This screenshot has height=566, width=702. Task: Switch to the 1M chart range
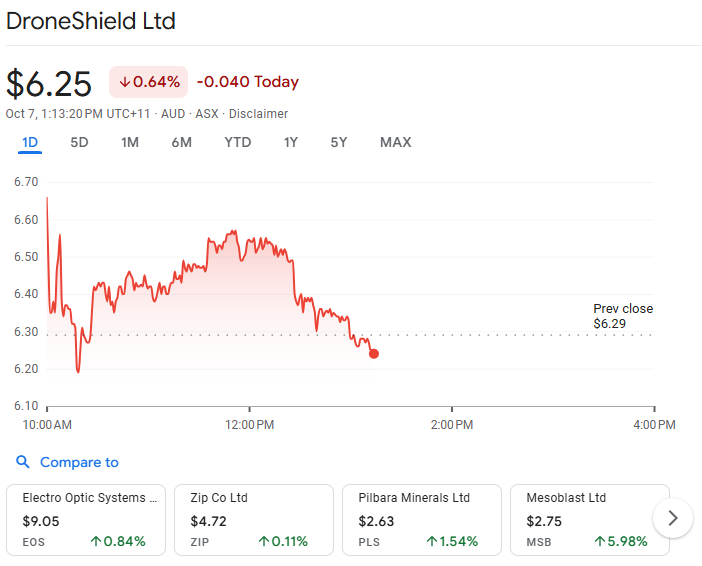(x=130, y=142)
